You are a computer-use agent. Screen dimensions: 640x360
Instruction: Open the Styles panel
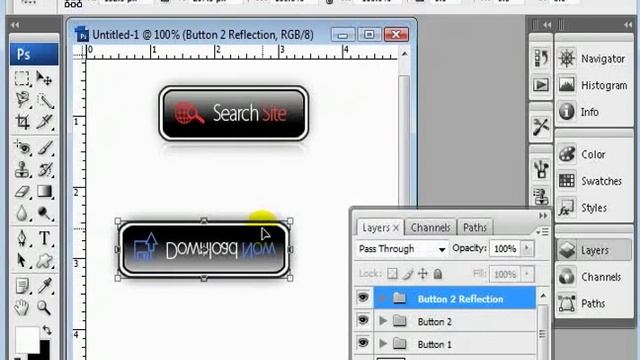(x=593, y=208)
